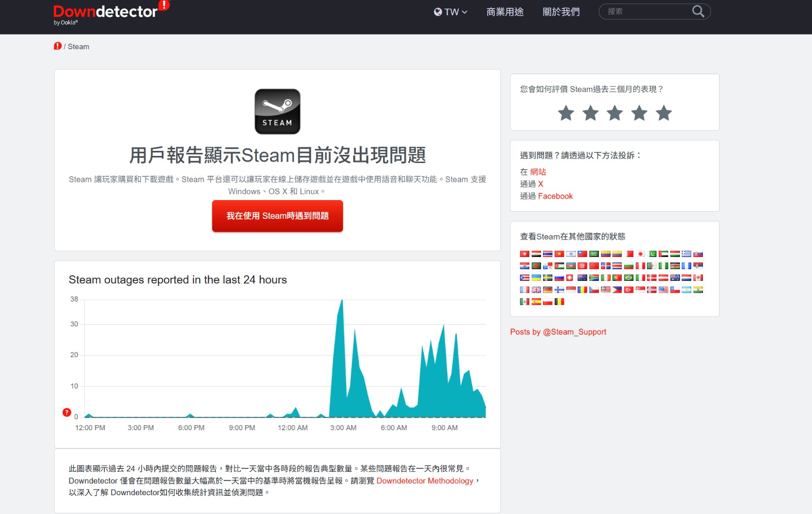Select the Ukraine flag icon
812x514 pixels.
click(536, 277)
